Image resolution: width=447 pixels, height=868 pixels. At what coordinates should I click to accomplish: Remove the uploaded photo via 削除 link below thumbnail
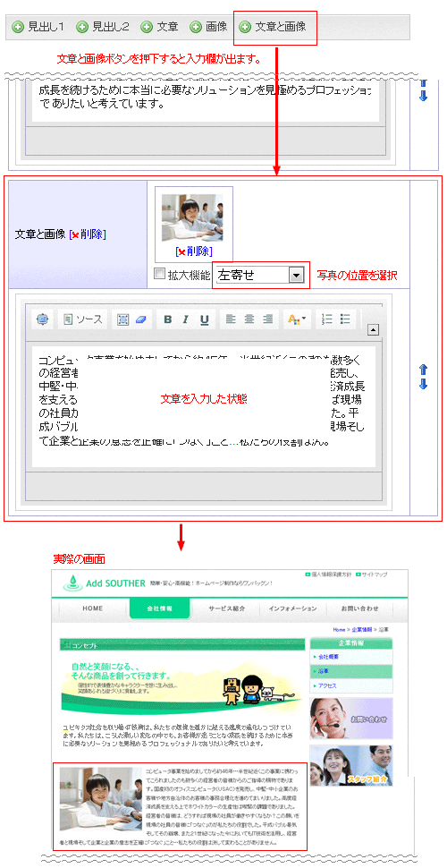click(x=194, y=251)
